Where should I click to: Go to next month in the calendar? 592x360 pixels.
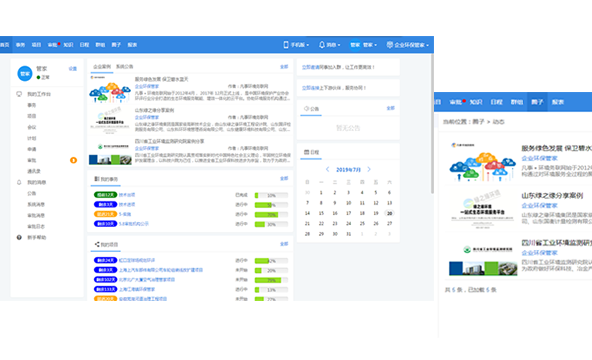pos(369,169)
